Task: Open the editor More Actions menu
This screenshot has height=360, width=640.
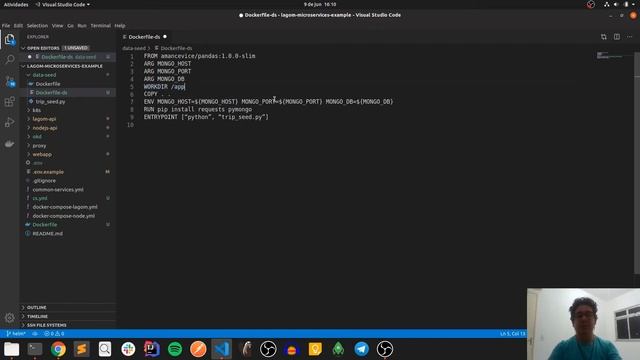Action: point(630,37)
